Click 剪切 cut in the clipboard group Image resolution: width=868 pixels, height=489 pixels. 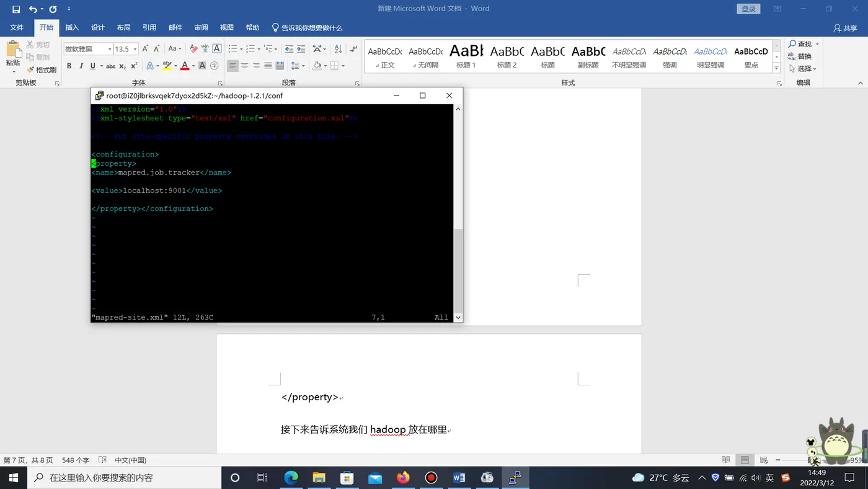click(38, 45)
